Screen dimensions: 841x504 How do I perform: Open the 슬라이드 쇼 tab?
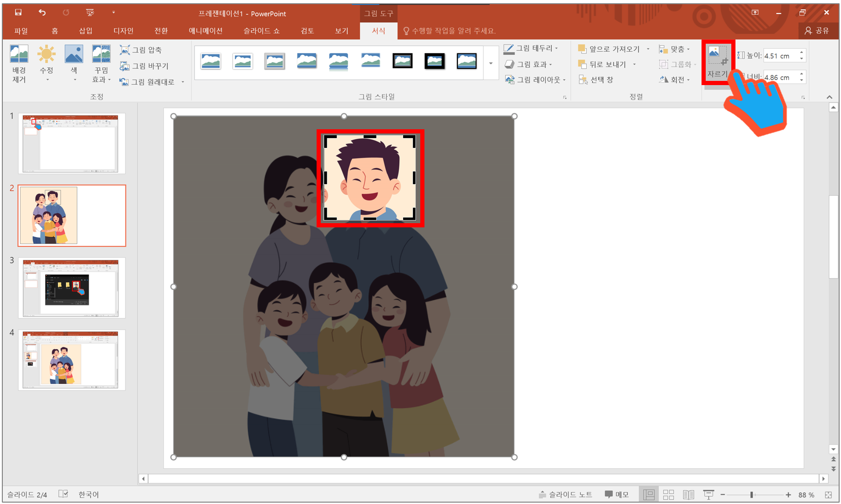pos(260,31)
